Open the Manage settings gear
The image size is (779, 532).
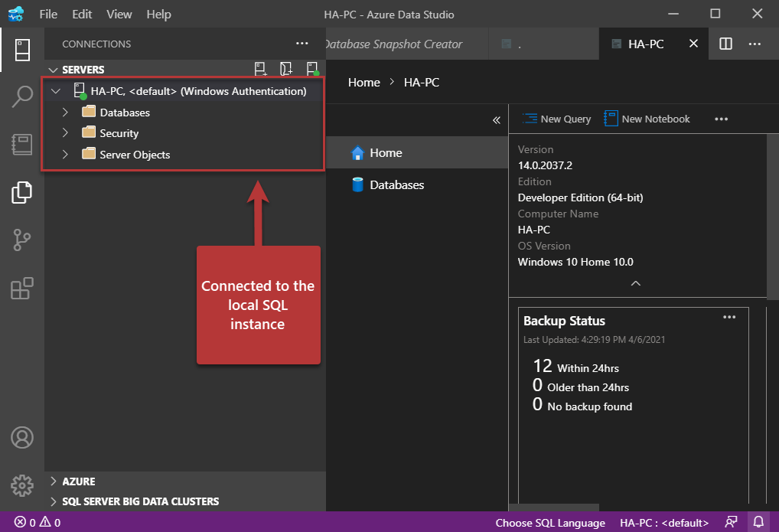click(x=22, y=485)
